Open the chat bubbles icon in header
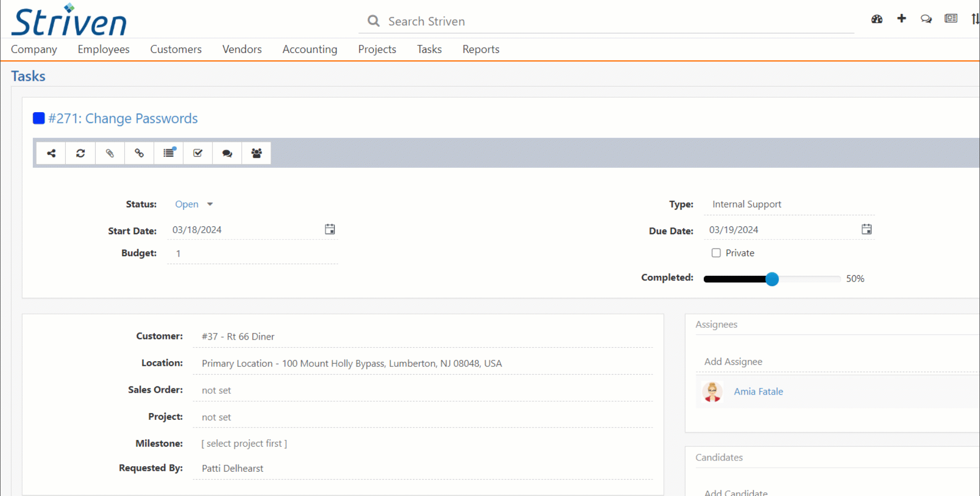Image resolution: width=980 pixels, height=496 pixels. pos(926,19)
